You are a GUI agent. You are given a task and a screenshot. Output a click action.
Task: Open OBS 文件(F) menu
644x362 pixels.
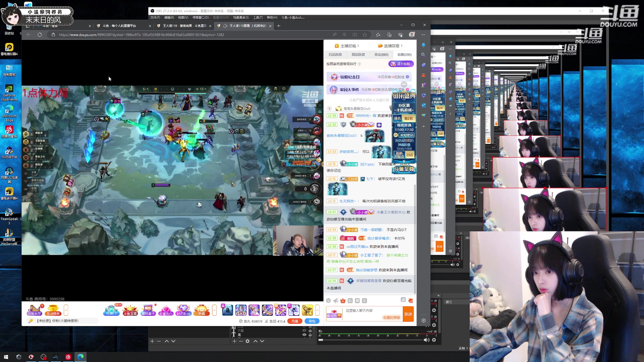(155, 17)
